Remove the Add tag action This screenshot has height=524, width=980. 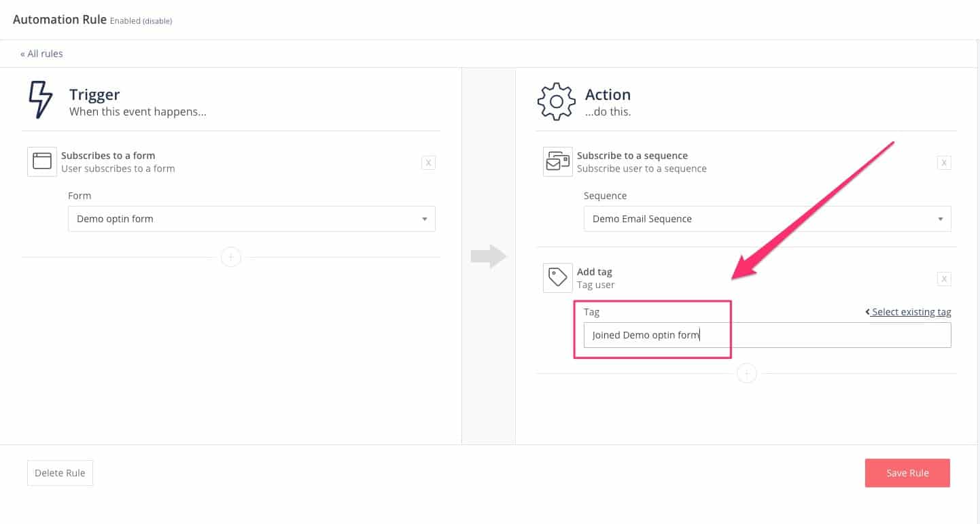click(x=944, y=278)
